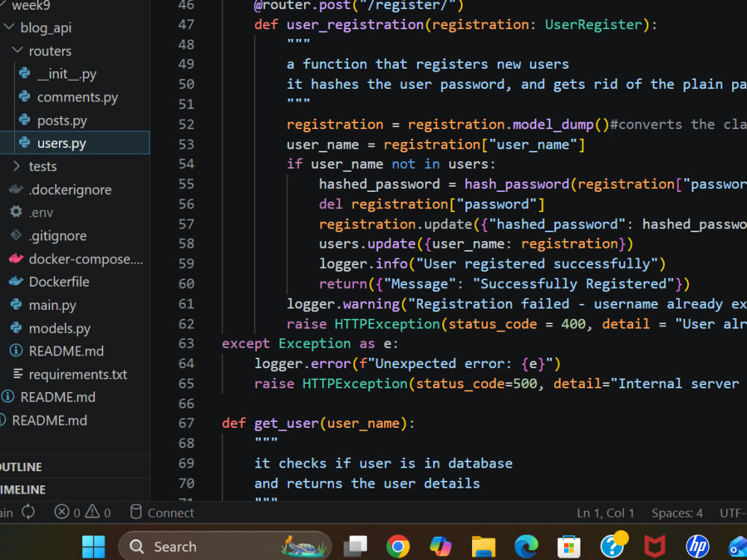Expand the TIMELINE panel section
Screen dimensions: 747x560
(x=22, y=490)
